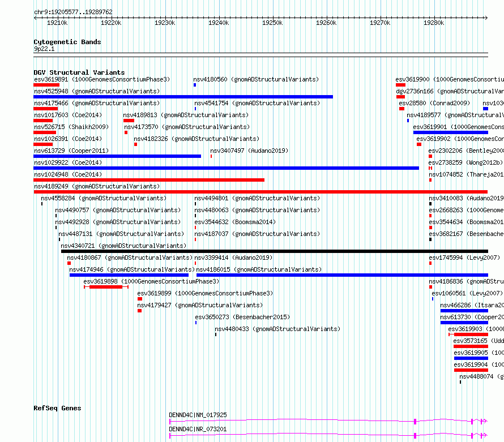Viewport: 504px width, 442px height.
Task: Click the red nsv1024948 variant bar
Action: [x=149, y=180]
